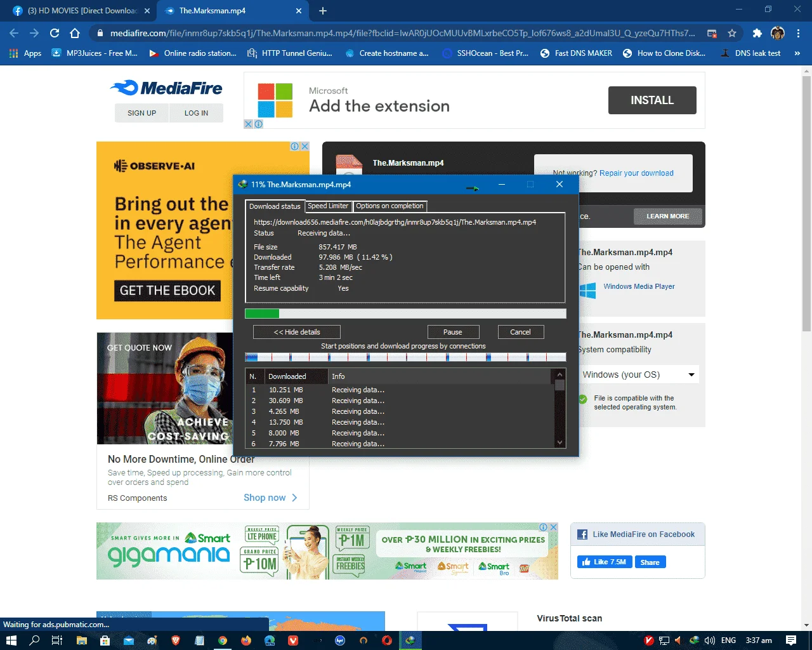This screenshot has width=812, height=650.
Task: Open the Windows Media Player link
Action: (x=639, y=287)
